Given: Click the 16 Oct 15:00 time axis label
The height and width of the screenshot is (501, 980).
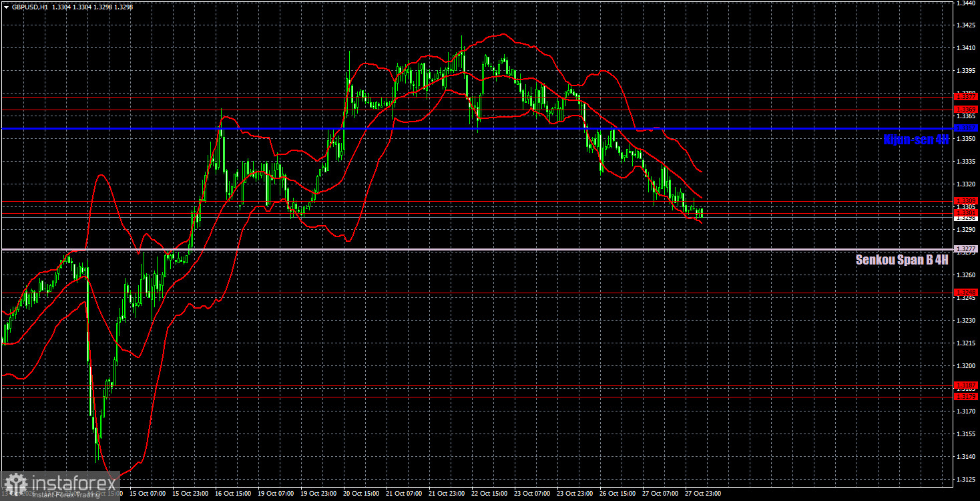Looking at the screenshot, I should 233,494.
